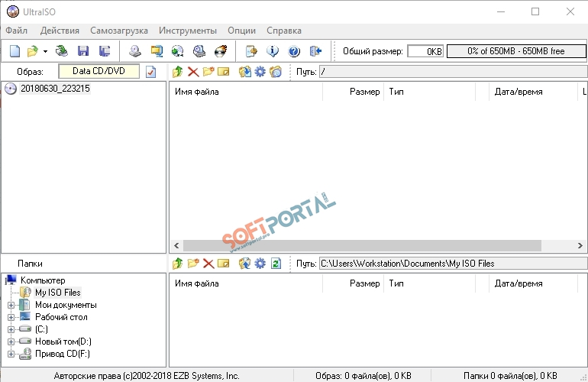Open the dropdown arrow beside the Open icon
Viewport: 588px width, 382px height.
coord(45,51)
